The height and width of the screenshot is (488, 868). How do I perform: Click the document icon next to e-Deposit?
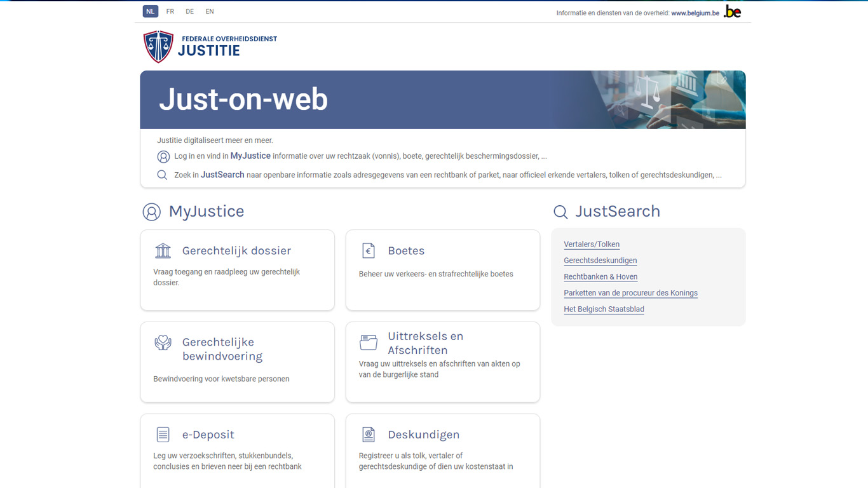pos(163,435)
